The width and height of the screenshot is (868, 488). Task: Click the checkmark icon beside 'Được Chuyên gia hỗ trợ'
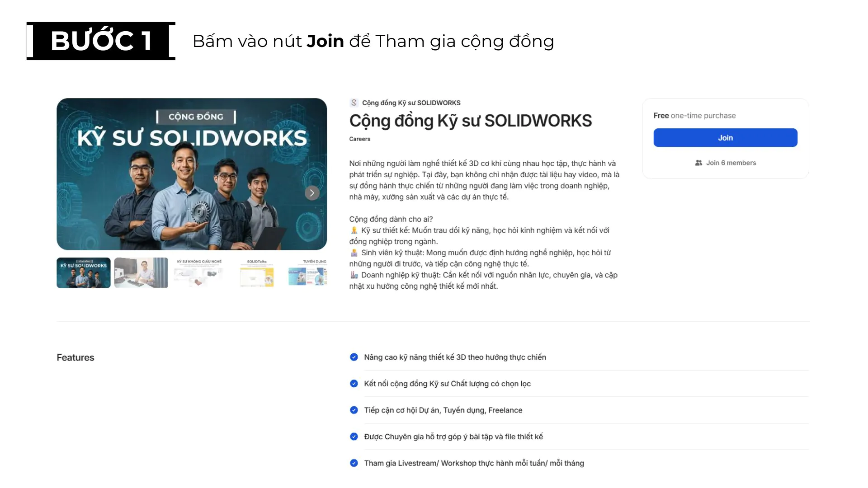coord(354,436)
